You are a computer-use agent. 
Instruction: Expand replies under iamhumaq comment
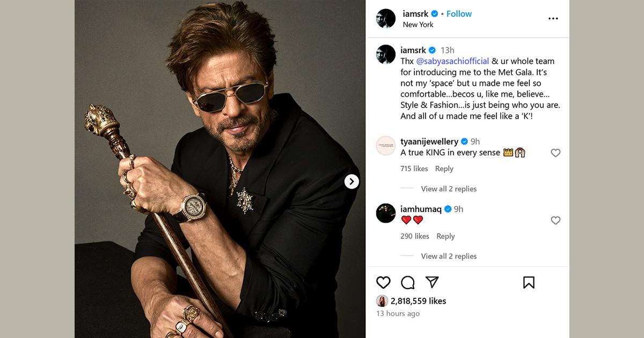449,256
